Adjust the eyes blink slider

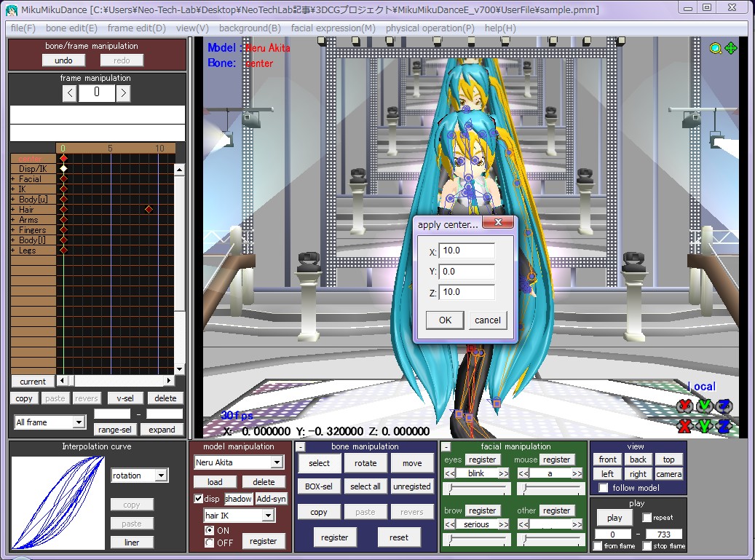tap(477, 489)
